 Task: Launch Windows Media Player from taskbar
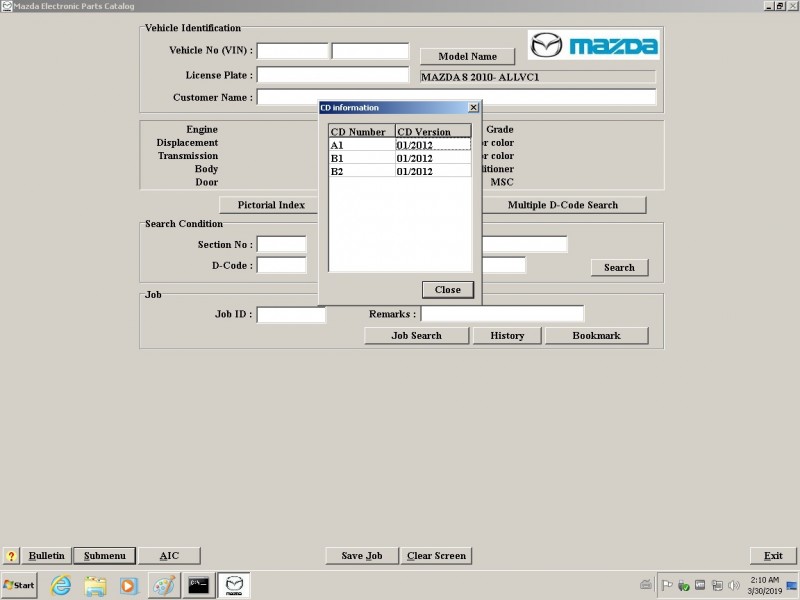click(x=129, y=586)
